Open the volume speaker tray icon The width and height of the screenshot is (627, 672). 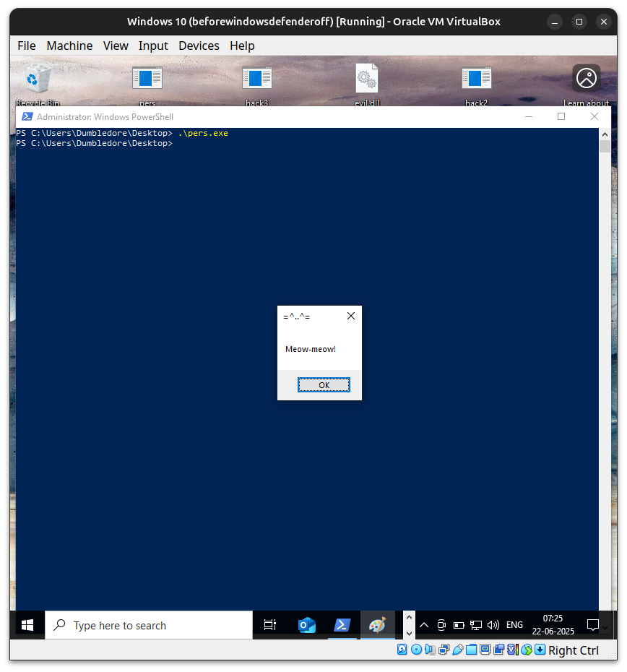click(493, 625)
